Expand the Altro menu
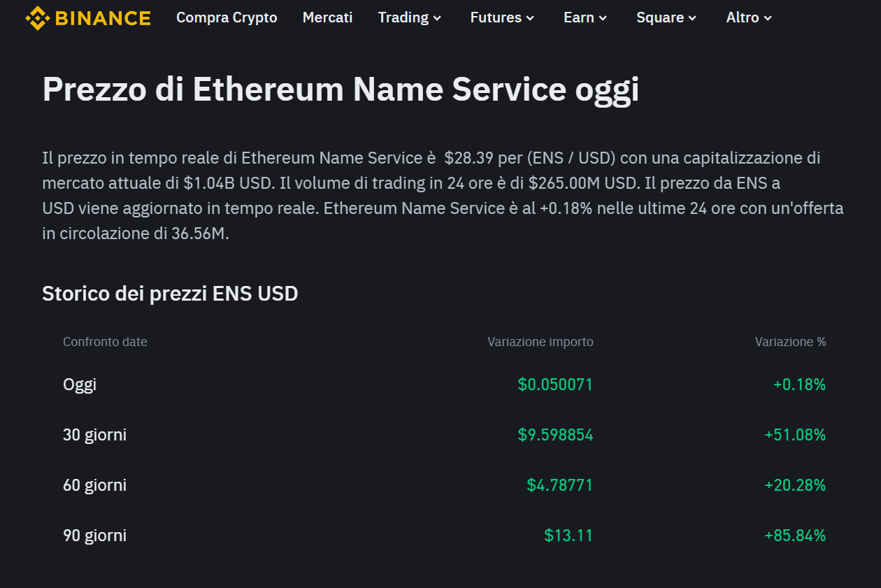The image size is (881, 588). coord(749,17)
